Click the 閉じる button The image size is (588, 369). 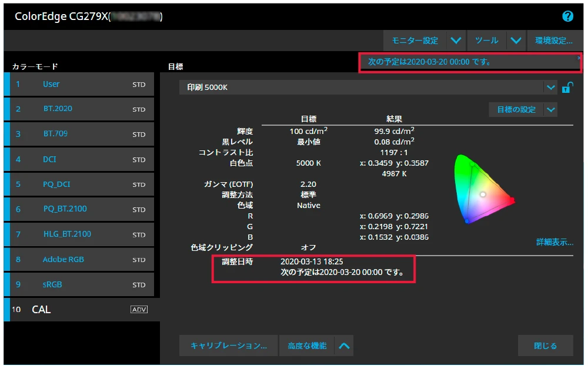click(545, 345)
